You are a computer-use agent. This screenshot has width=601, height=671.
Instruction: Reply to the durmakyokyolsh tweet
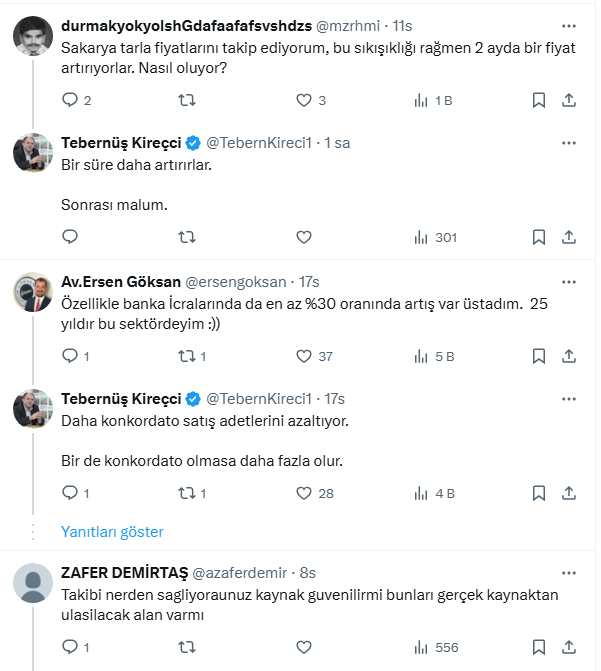70,100
